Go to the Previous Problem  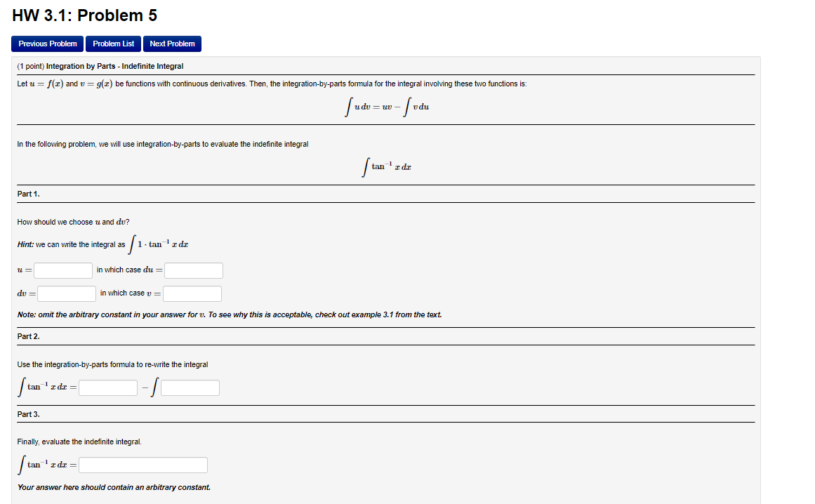coord(47,44)
